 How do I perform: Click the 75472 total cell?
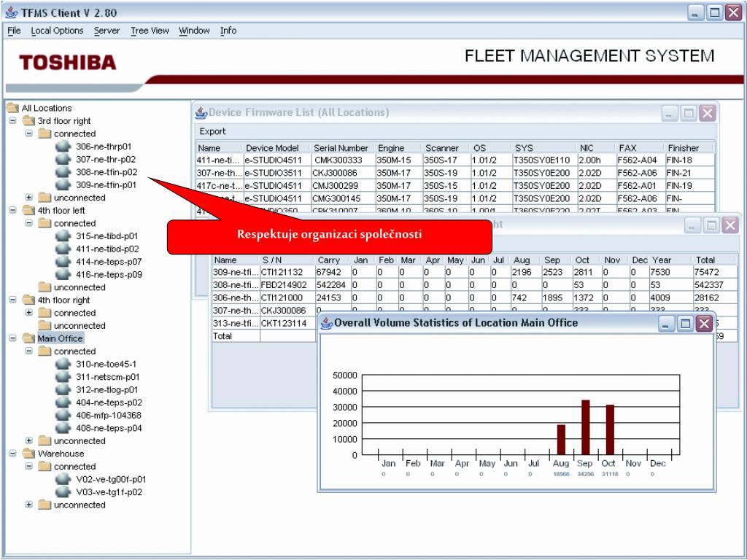point(715,273)
